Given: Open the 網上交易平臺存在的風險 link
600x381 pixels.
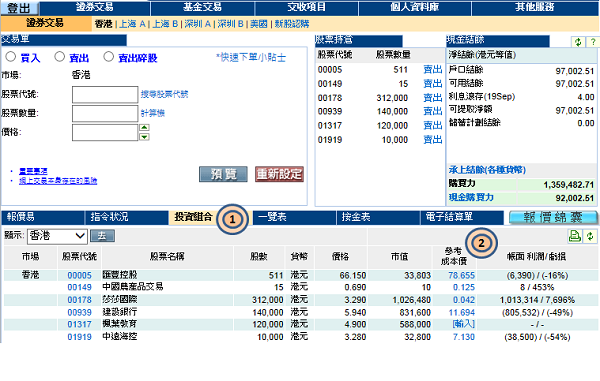Looking at the screenshot, I should pos(58,181).
